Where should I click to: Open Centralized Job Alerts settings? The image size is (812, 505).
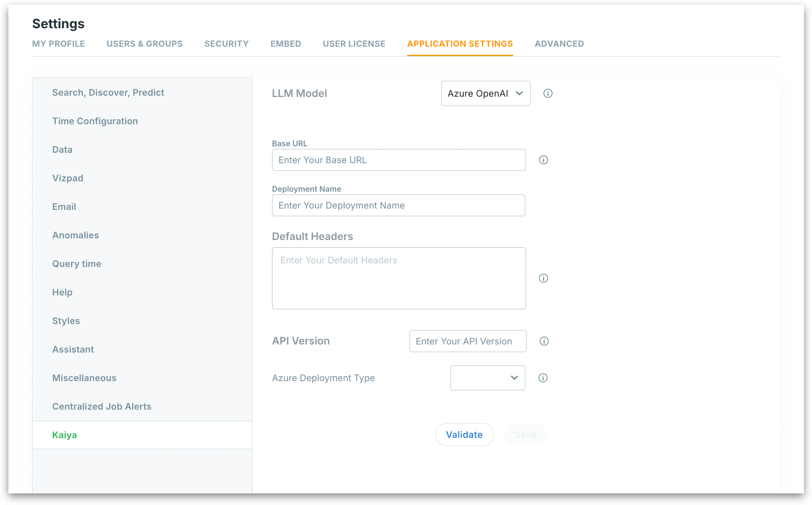[101, 407]
